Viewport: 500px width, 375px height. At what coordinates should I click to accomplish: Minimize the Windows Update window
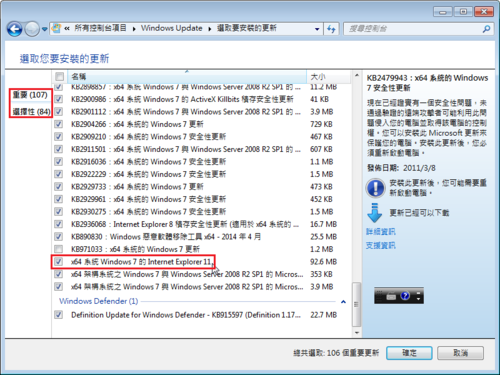443,12
